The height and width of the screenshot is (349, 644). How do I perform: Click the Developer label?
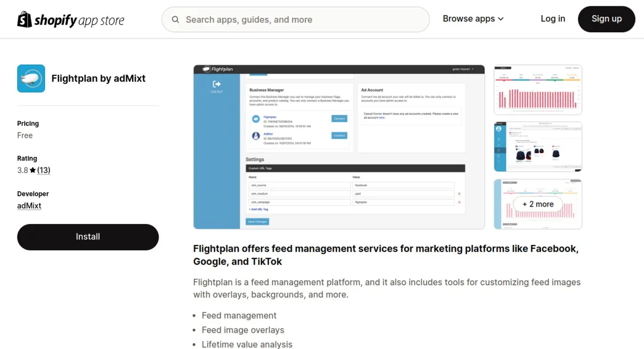point(33,194)
